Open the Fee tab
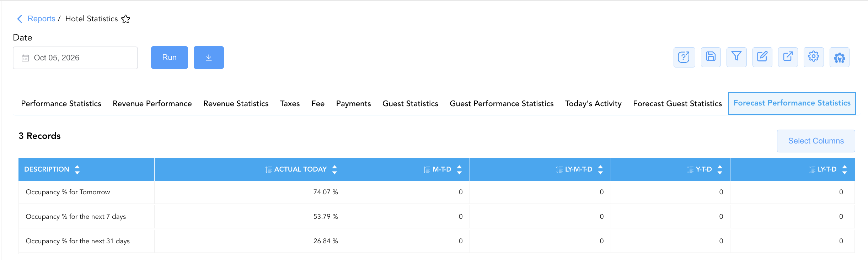The height and width of the screenshot is (260, 868). (x=318, y=104)
